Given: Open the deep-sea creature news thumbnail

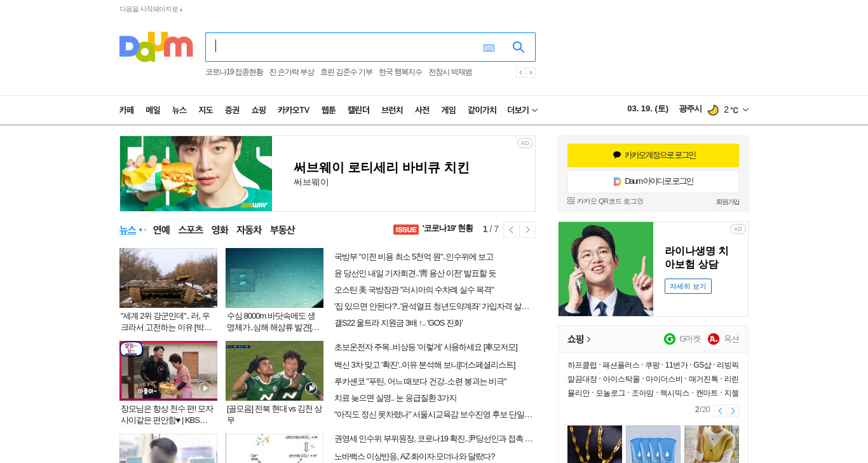Looking at the screenshot, I should click(275, 278).
